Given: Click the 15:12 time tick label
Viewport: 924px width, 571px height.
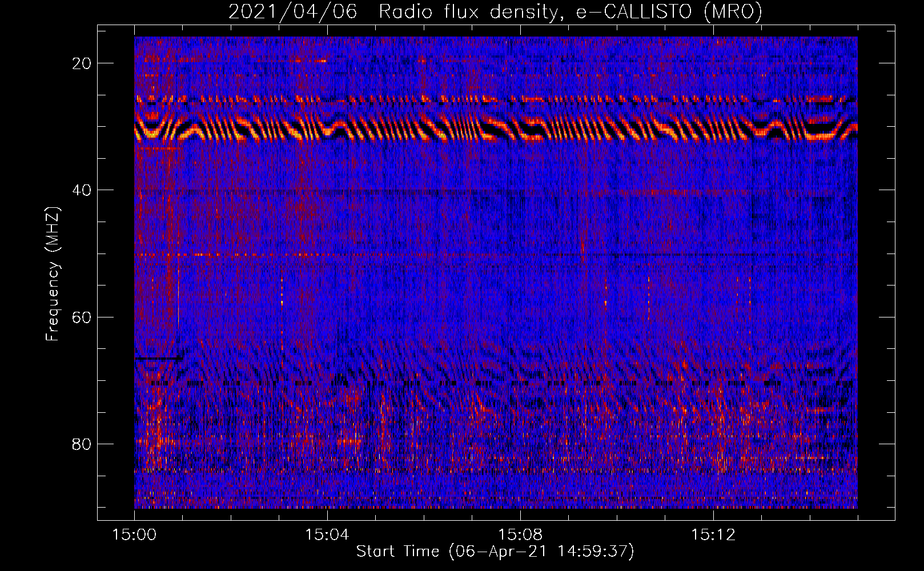Looking at the screenshot, I should coord(713,535).
